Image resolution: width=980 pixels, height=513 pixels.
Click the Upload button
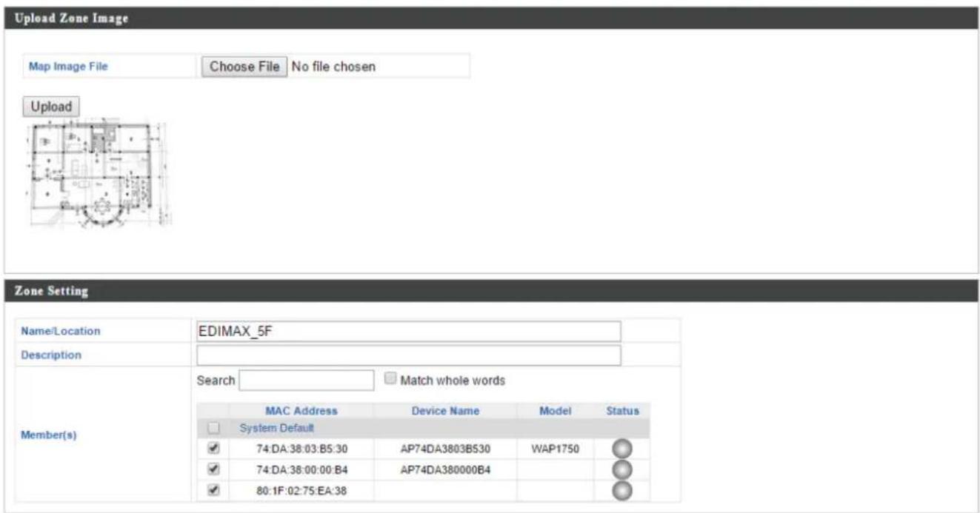51,107
